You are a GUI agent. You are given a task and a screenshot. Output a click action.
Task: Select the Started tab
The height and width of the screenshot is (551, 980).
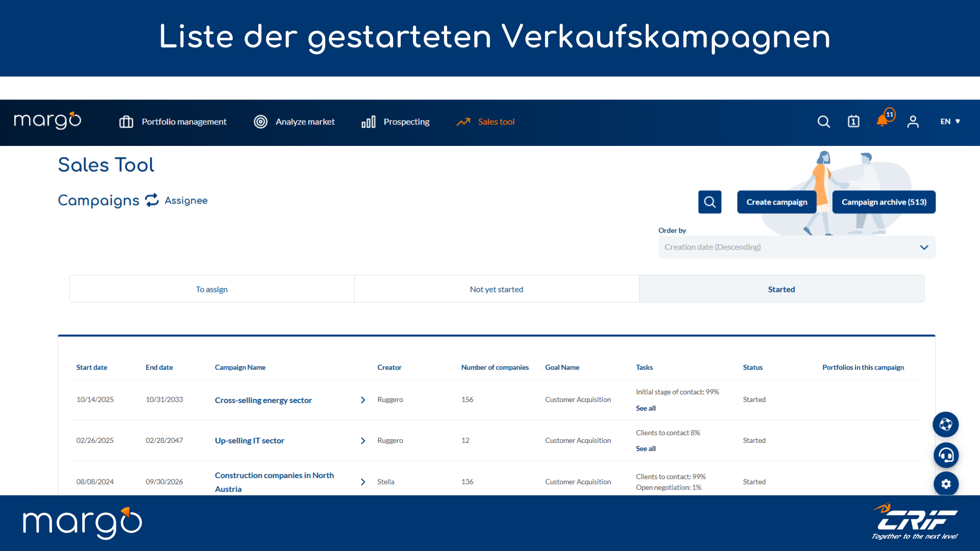(x=781, y=289)
